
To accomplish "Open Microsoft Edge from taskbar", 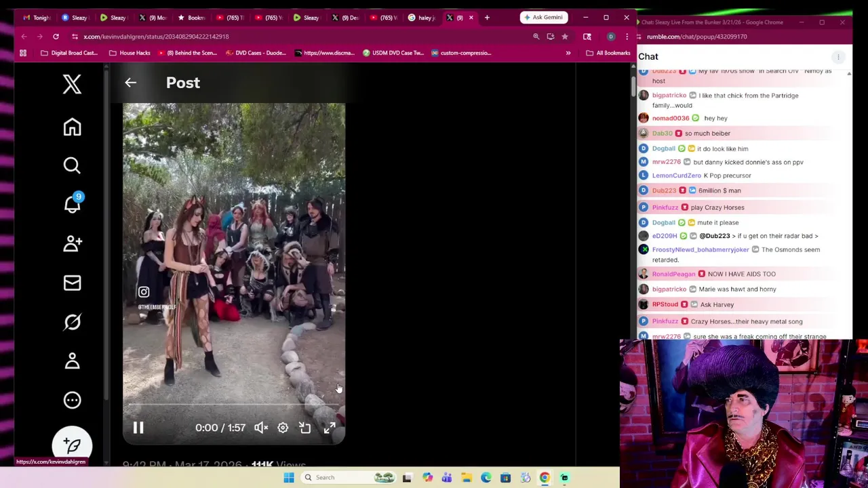I will [486, 478].
